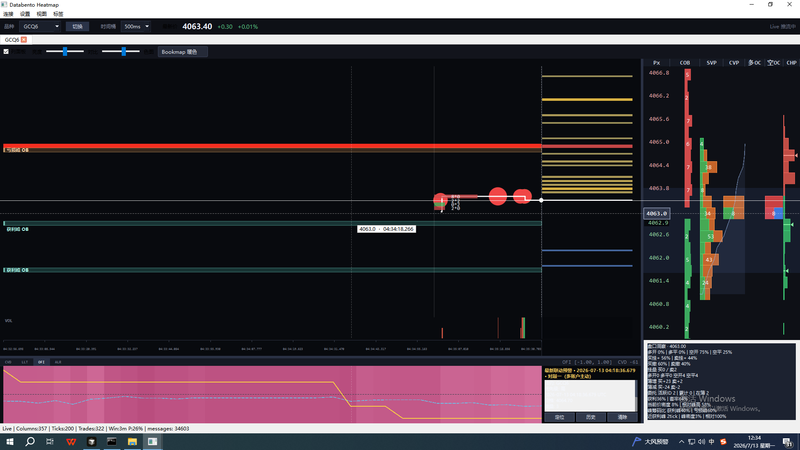Screen dimensions: 800x450
Task: Click the 清除 button in the alert panel
Action: [x=622, y=417]
